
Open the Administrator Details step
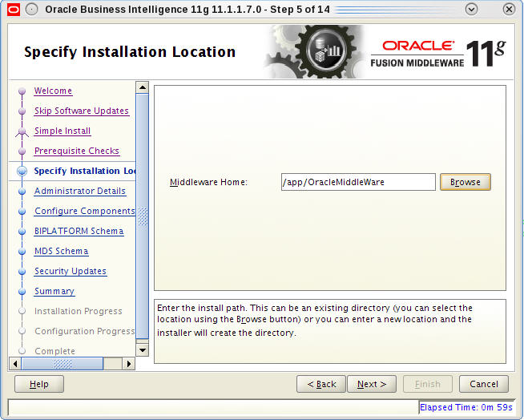pyautogui.click(x=80, y=191)
